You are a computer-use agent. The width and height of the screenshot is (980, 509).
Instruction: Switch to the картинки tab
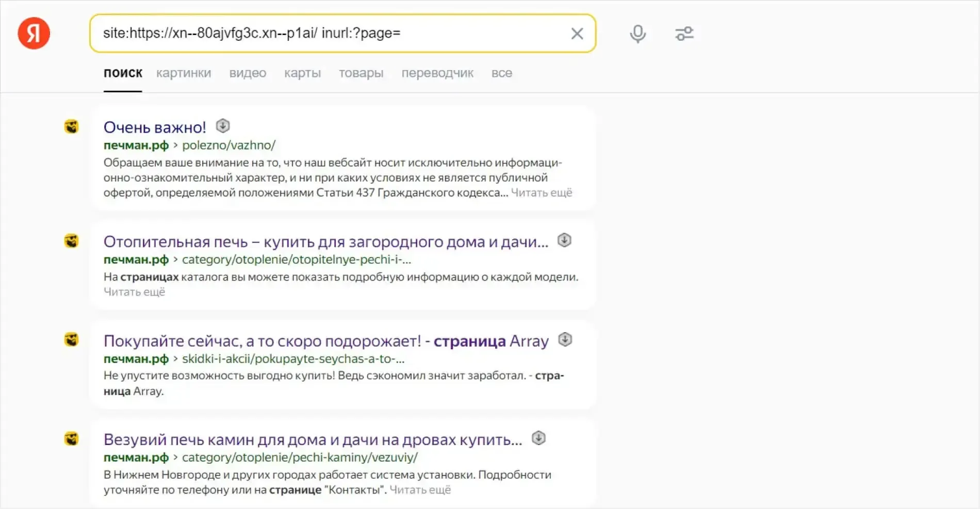[183, 73]
